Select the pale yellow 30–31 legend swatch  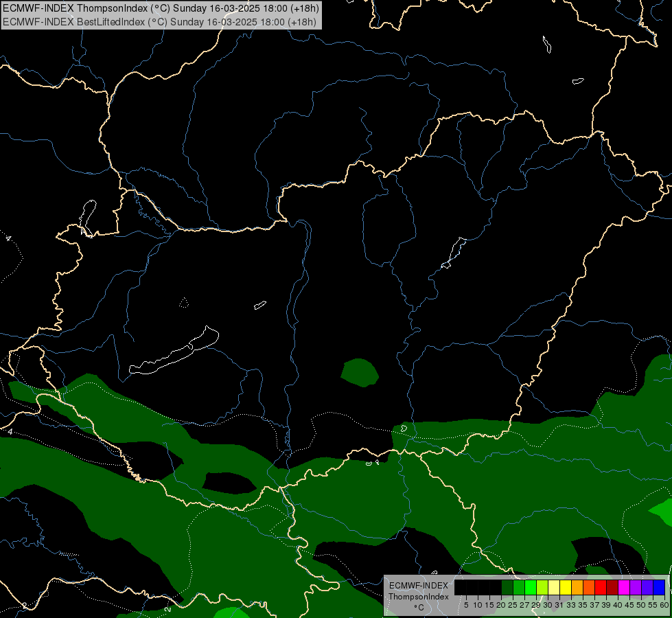pos(554,587)
